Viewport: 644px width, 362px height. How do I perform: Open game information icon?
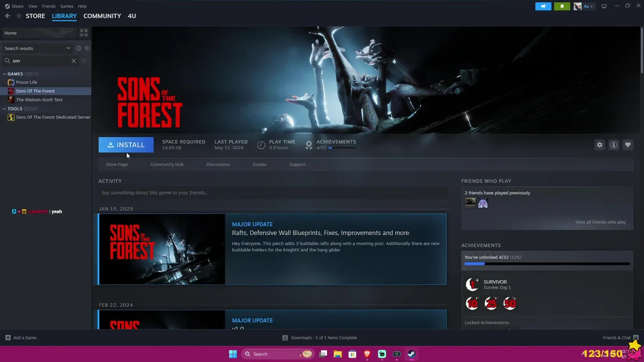[613, 145]
